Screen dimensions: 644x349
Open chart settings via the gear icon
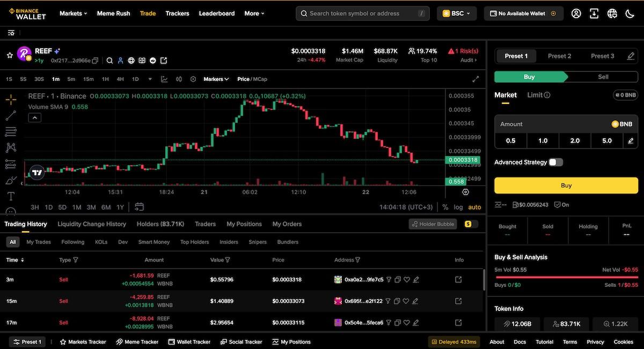pos(193,79)
